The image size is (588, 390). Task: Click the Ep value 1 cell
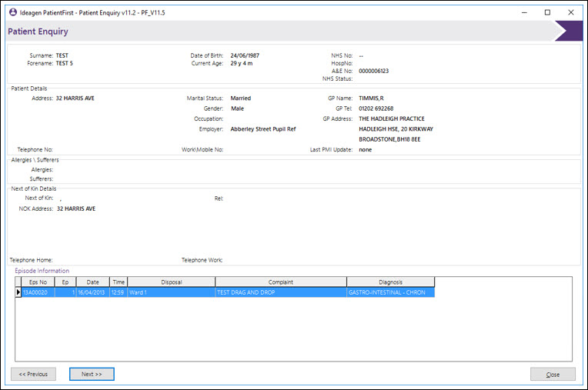click(x=65, y=292)
